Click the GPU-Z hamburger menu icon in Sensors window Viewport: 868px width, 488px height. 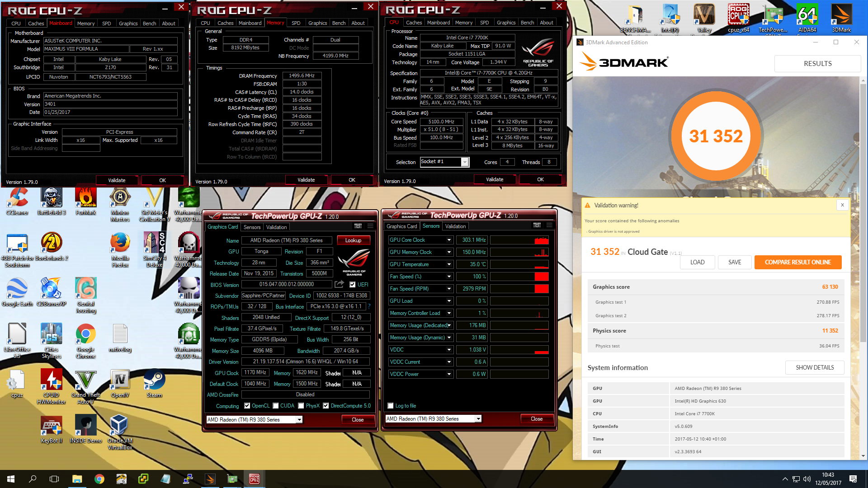(549, 225)
